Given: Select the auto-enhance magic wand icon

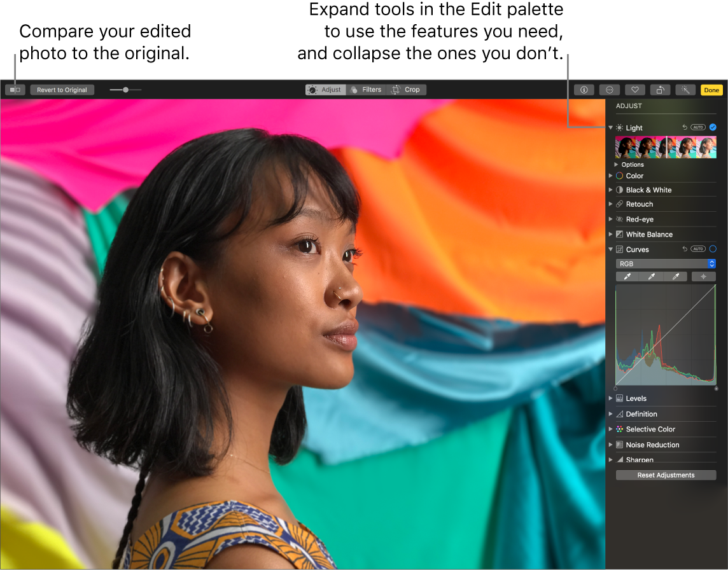Looking at the screenshot, I should (x=685, y=90).
